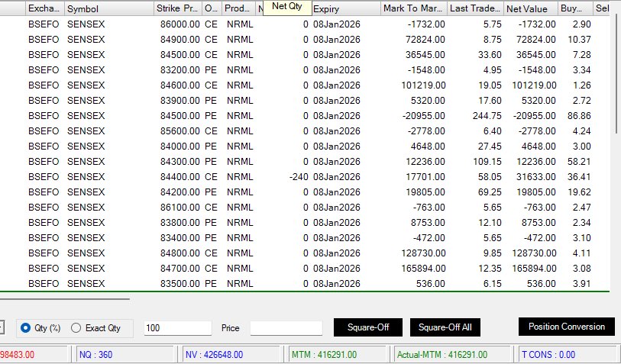Click the Buy.. column header
Image resolution: width=621 pixels, height=364 pixels.
tap(575, 8)
